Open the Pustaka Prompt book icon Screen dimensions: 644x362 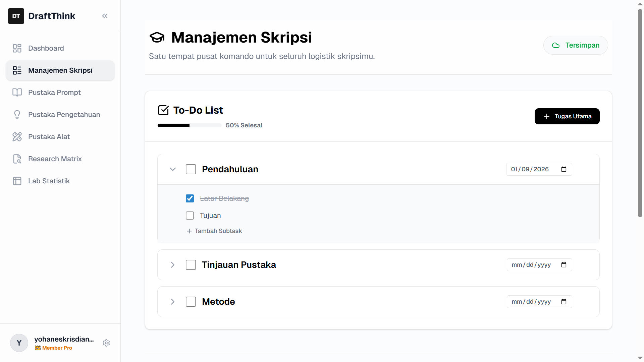(x=17, y=93)
